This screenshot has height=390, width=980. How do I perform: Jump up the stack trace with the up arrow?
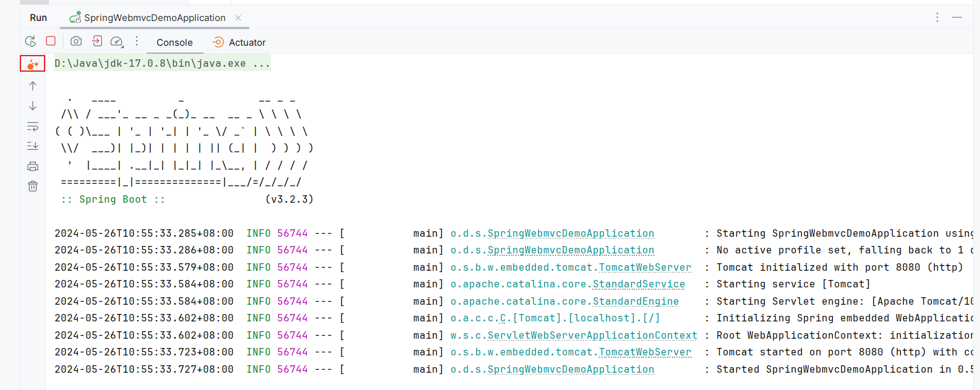[x=33, y=86]
